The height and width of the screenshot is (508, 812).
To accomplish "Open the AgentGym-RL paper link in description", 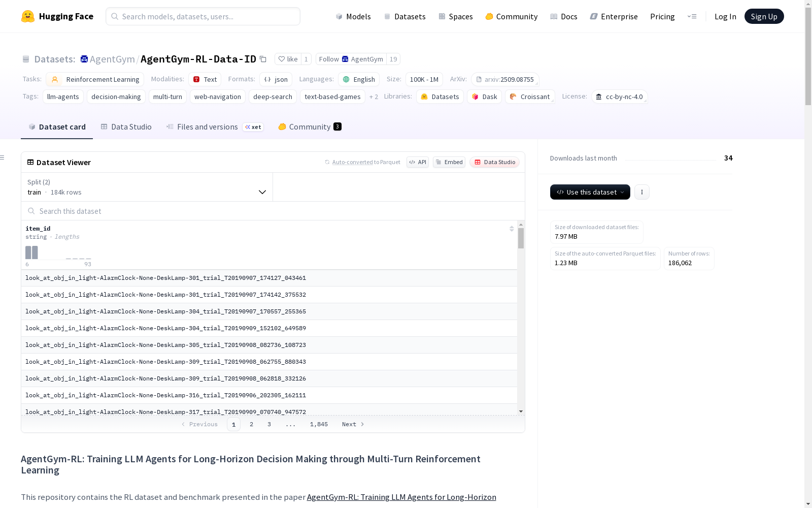I will 401,497.
